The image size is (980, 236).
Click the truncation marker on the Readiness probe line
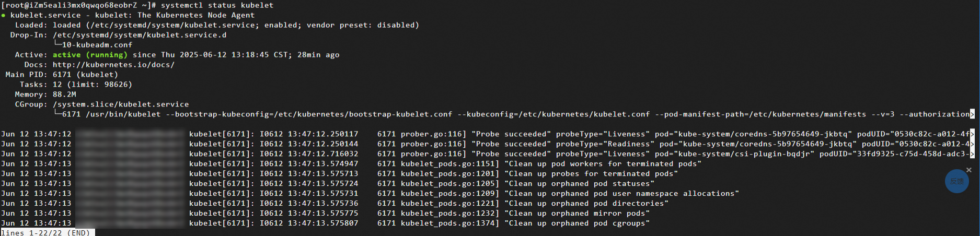coord(972,144)
